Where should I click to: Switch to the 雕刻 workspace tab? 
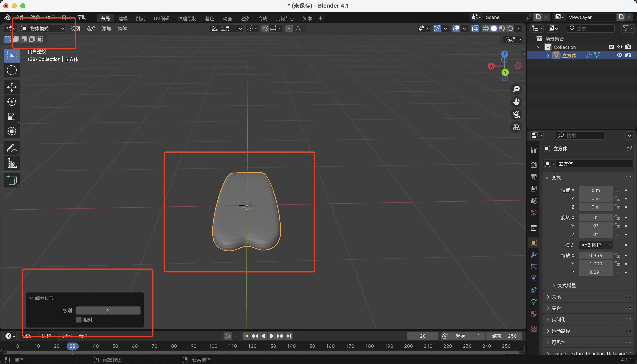coord(141,19)
